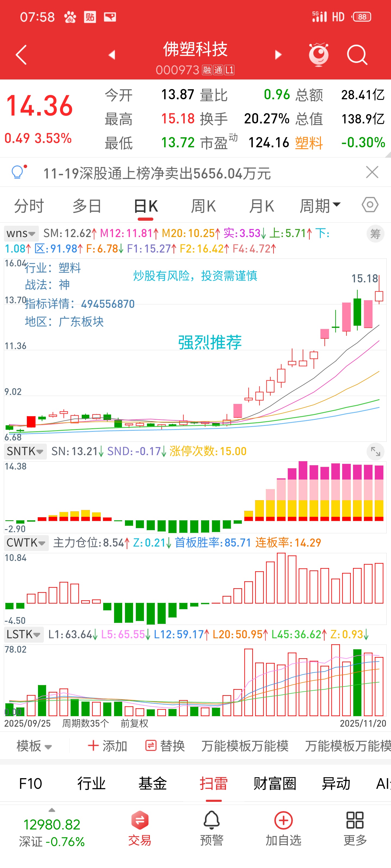Image resolution: width=391 pixels, height=868 pixels.
Task: Tap the L1 level badge
Action: [x=230, y=70]
